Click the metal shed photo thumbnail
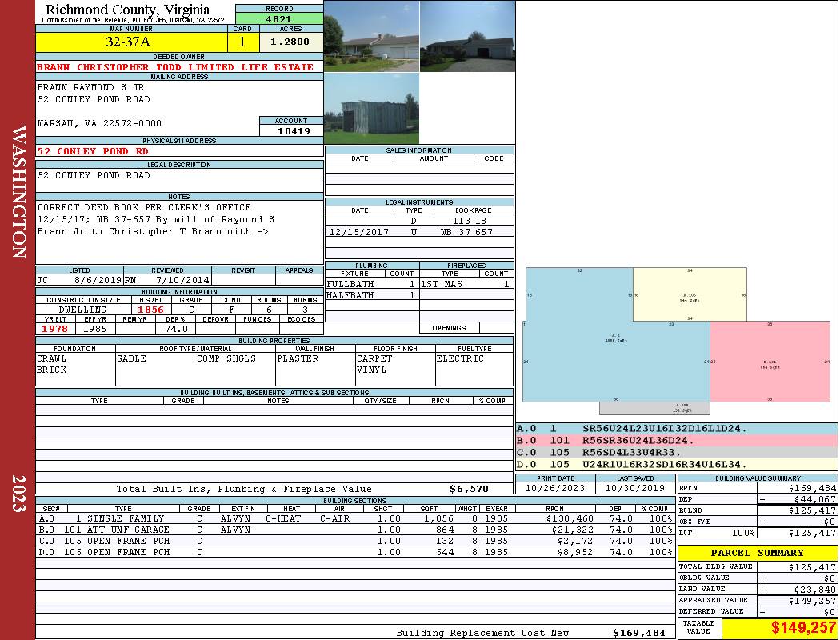The height and width of the screenshot is (640, 840). [371, 109]
